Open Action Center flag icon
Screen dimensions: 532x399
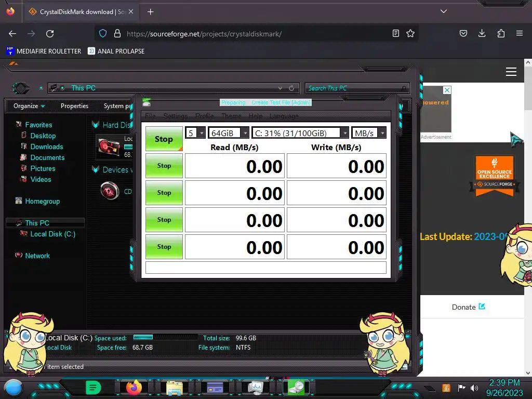coord(461,388)
